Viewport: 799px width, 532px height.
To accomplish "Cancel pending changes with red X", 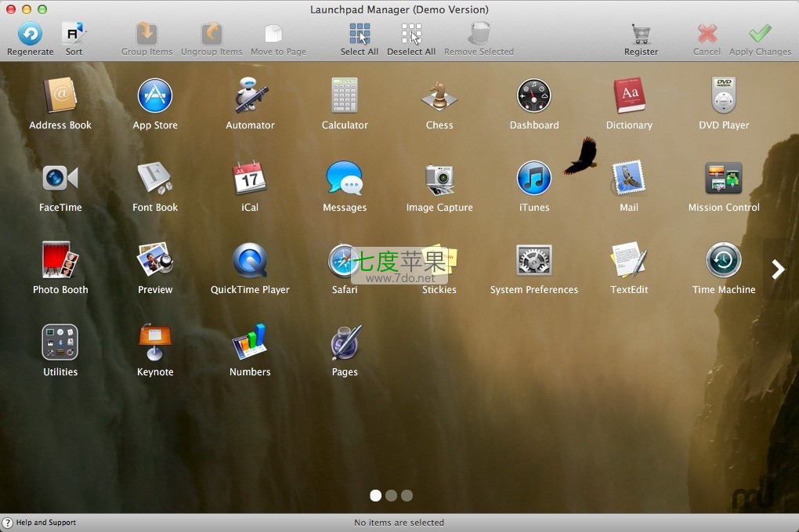I will tap(707, 34).
